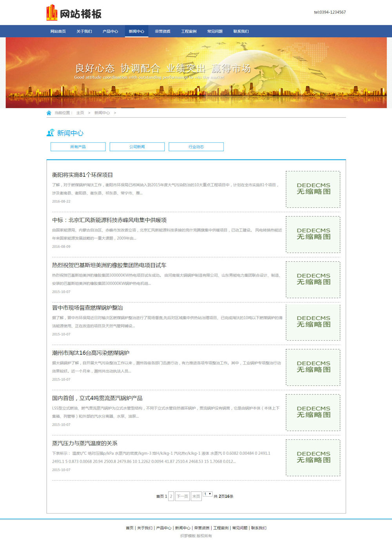Click thumbnail beside 蒸汽压力与蒸汽温度的关系
Viewport: 392px width, 541px height.
pyautogui.click(x=313, y=457)
